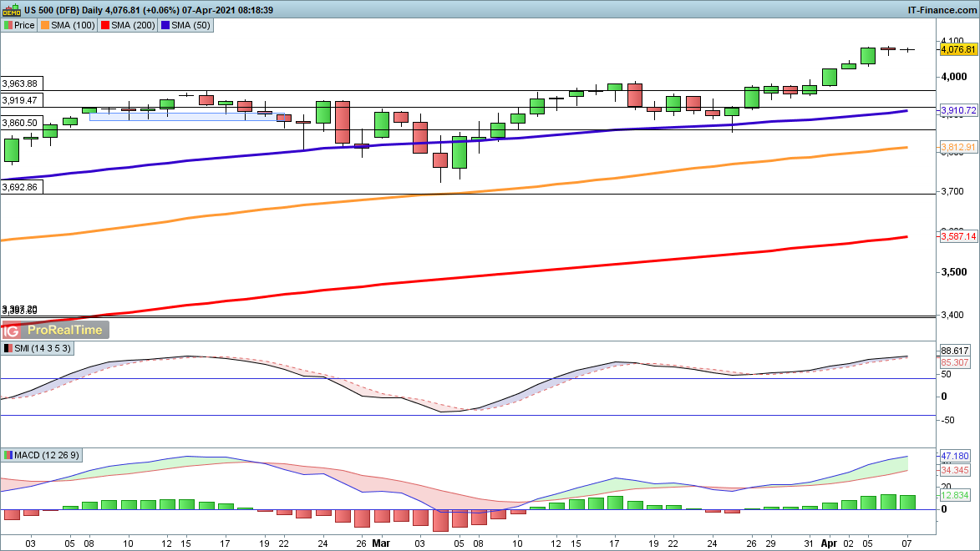Click the 88.617 SMI value label

955,351
